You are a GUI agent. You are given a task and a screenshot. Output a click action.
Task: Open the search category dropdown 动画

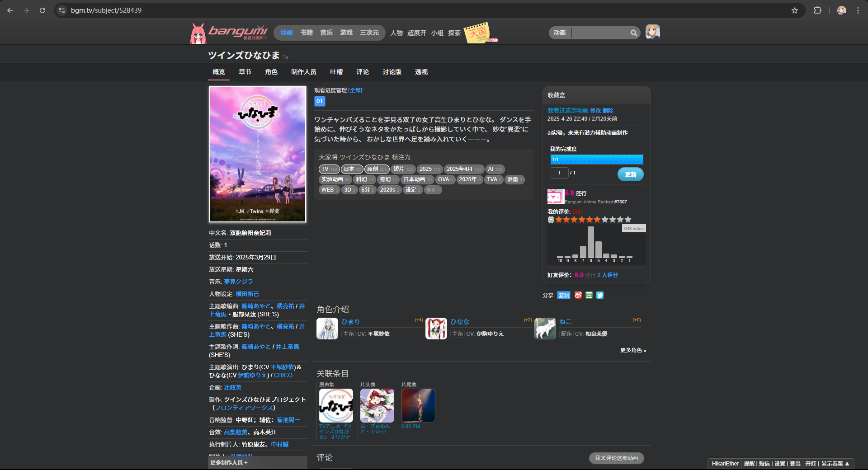[560, 33]
